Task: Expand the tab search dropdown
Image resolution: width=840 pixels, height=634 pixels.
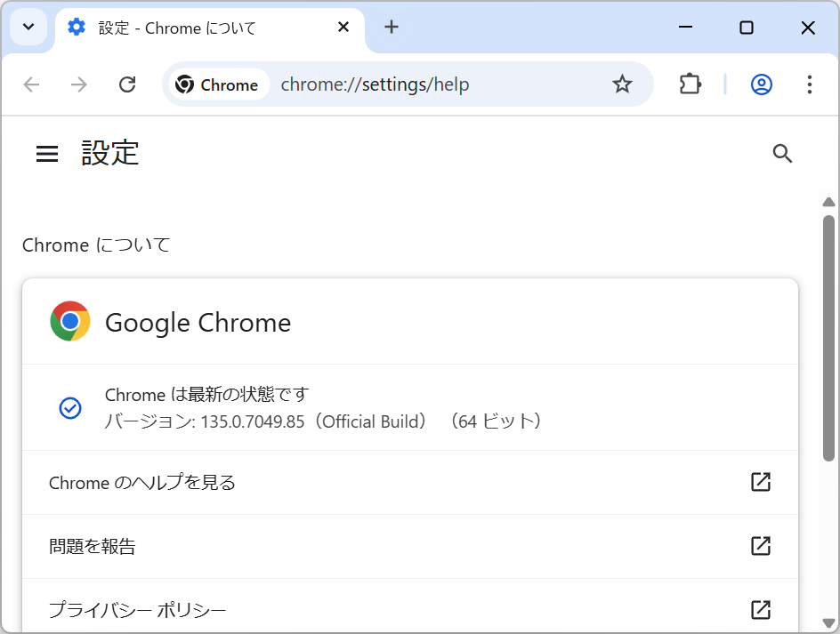Action: click(28, 27)
